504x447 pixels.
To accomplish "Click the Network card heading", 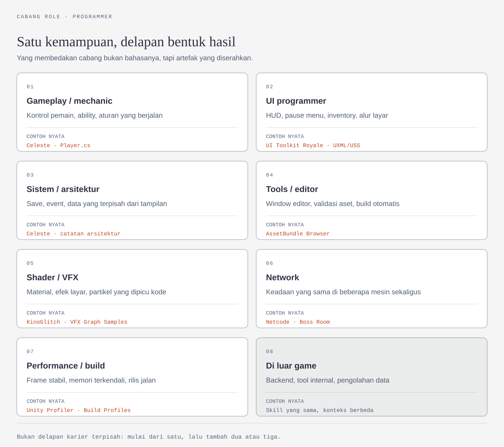I will [x=282, y=277].
